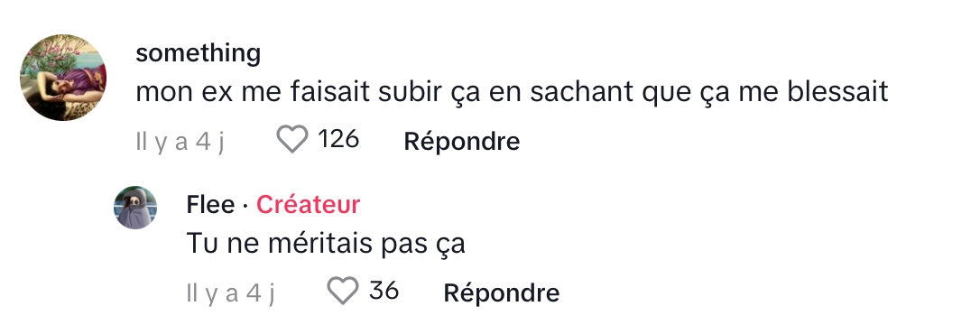Click the 36 likes count

[384, 291]
